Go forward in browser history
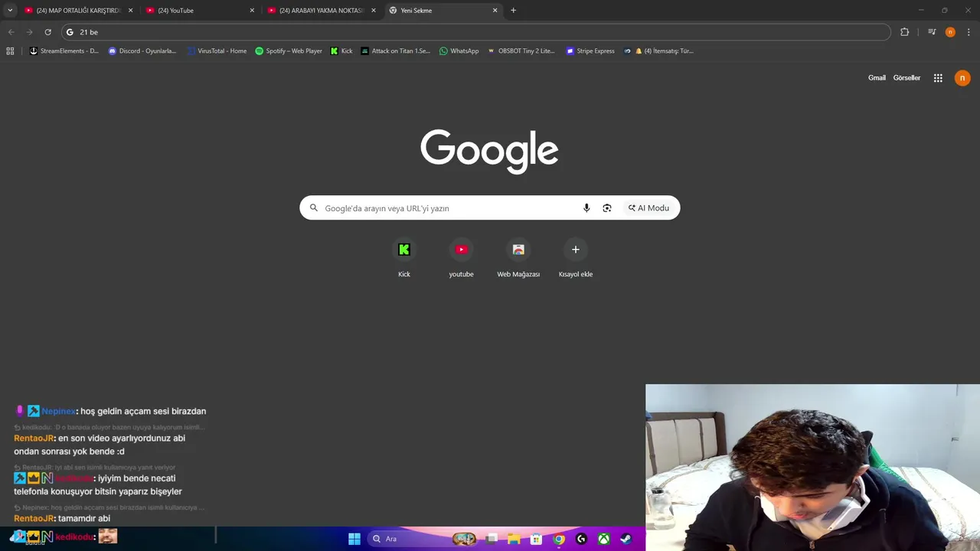 29,32
